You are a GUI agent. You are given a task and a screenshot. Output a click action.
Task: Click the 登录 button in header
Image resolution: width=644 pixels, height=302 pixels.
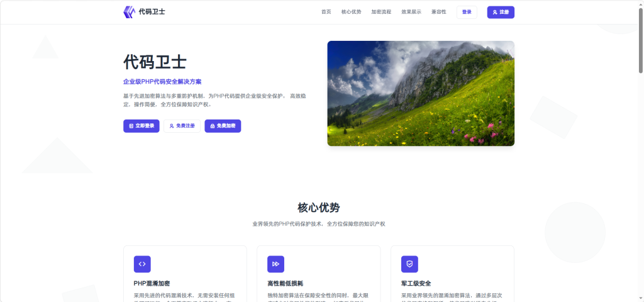click(467, 13)
